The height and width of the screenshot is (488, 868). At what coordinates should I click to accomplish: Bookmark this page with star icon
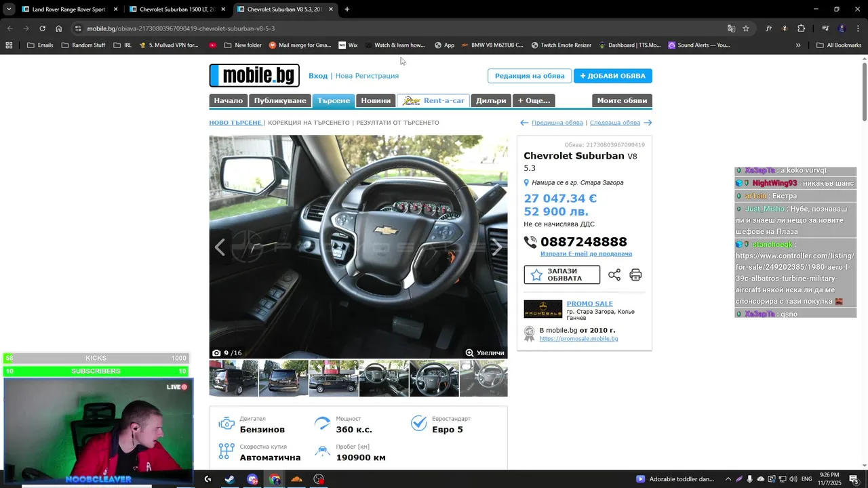point(746,28)
